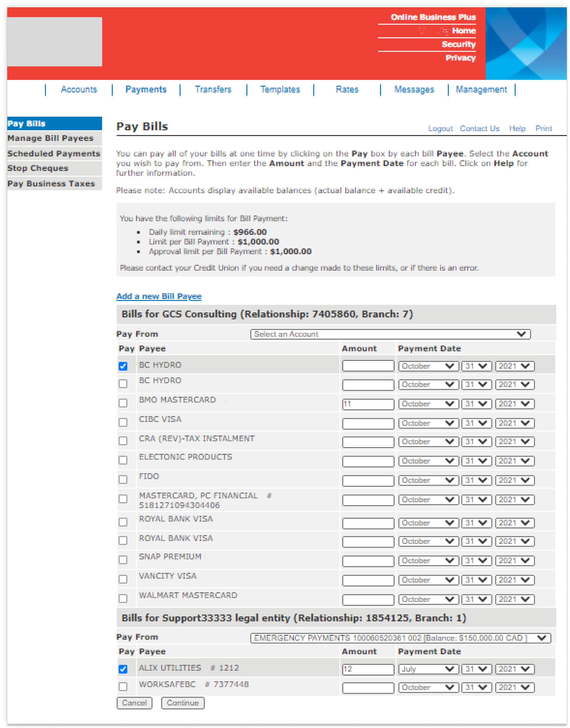Screen dimensions: 570x728
Task: Open day dropdown for VANCITY VISA
Action: pyautogui.click(x=477, y=580)
